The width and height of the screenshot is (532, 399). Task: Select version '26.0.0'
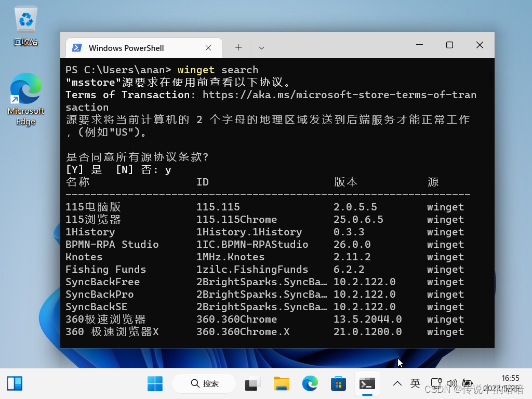(x=352, y=244)
